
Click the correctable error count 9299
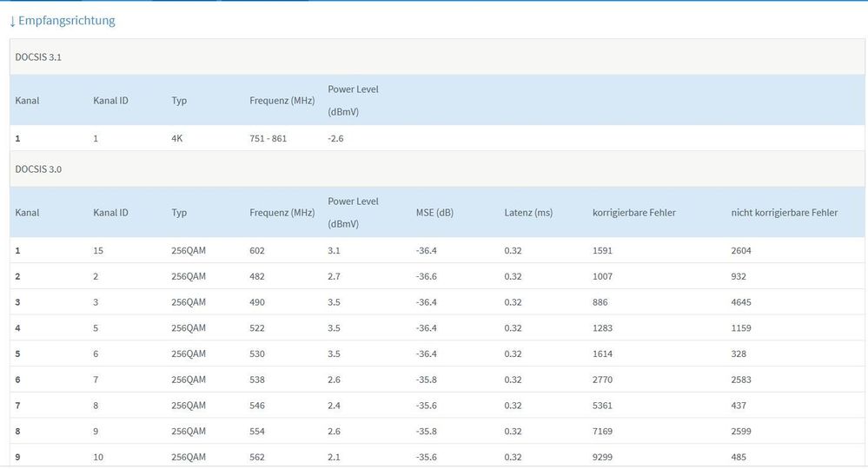coord(602,458)
